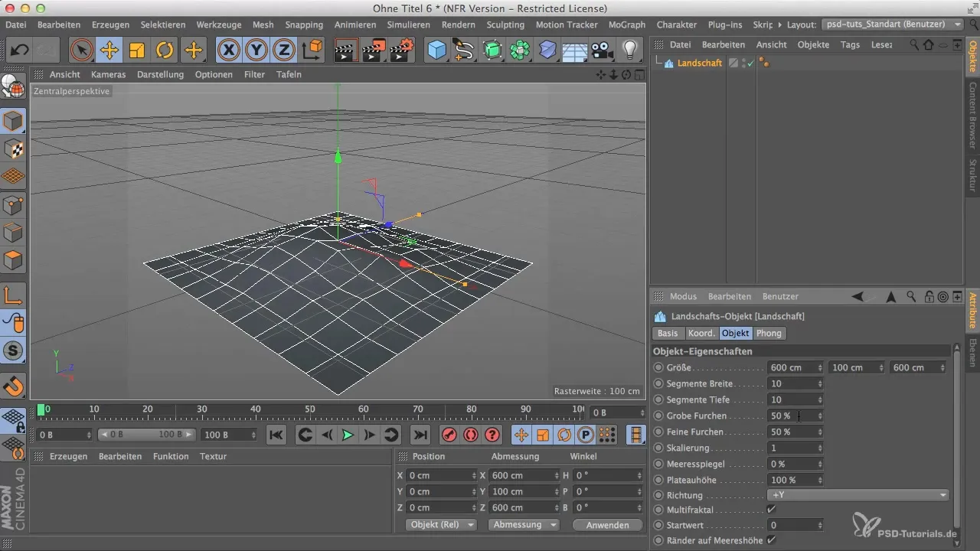Open the Sculpting menu

(x=505, y=24)
